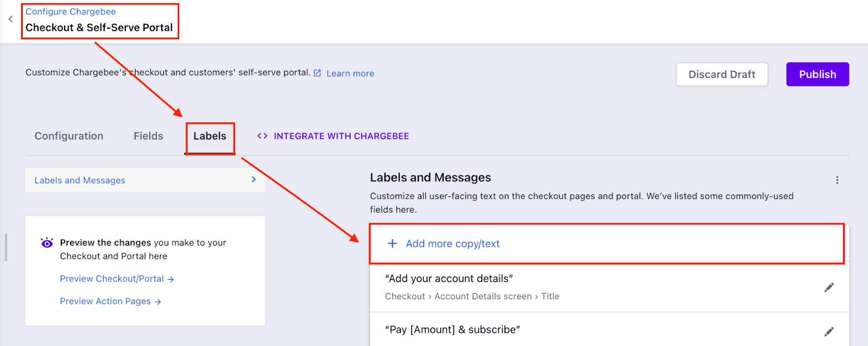Image resolution: width=868 pixels, height=346 pixels.
Task: Click the eye preview icon
Action: point(47,242)
